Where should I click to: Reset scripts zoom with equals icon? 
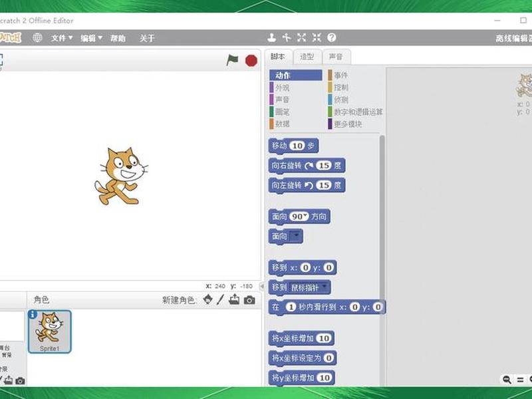pos(520,380)
